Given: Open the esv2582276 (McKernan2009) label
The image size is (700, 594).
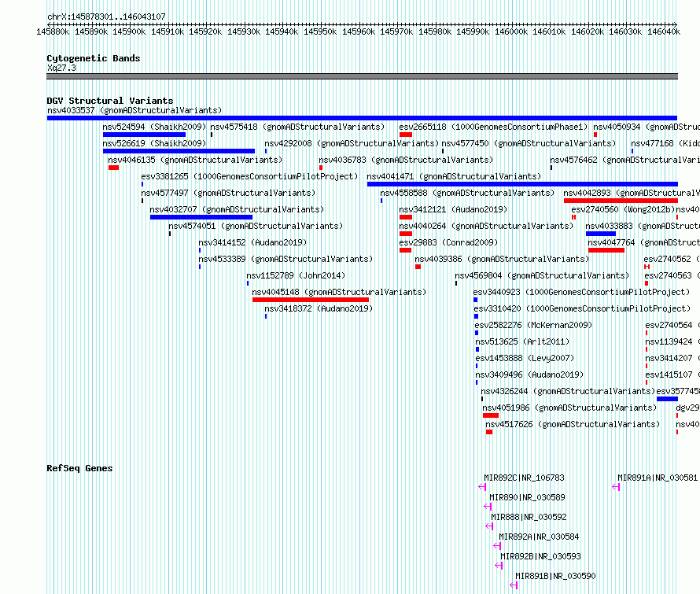Looking at the screenshot, I should tap(533, 325).
